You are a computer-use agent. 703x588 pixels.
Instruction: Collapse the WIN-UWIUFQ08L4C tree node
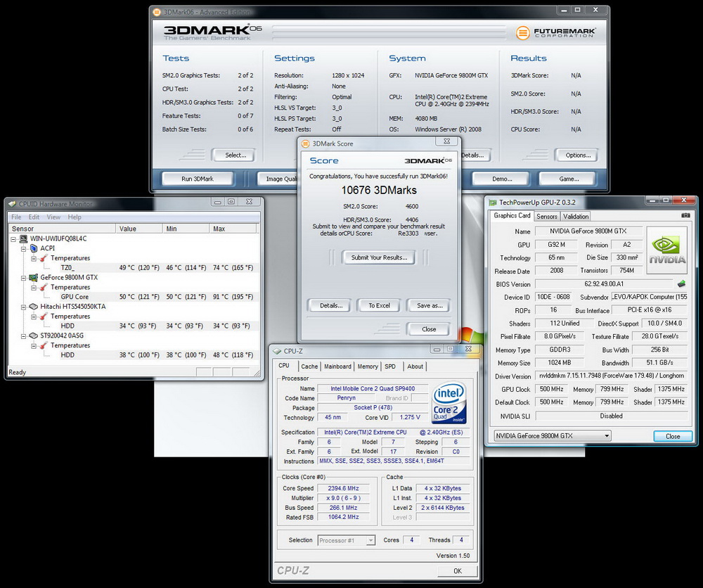pyautogui.click(x=13, y=239)
